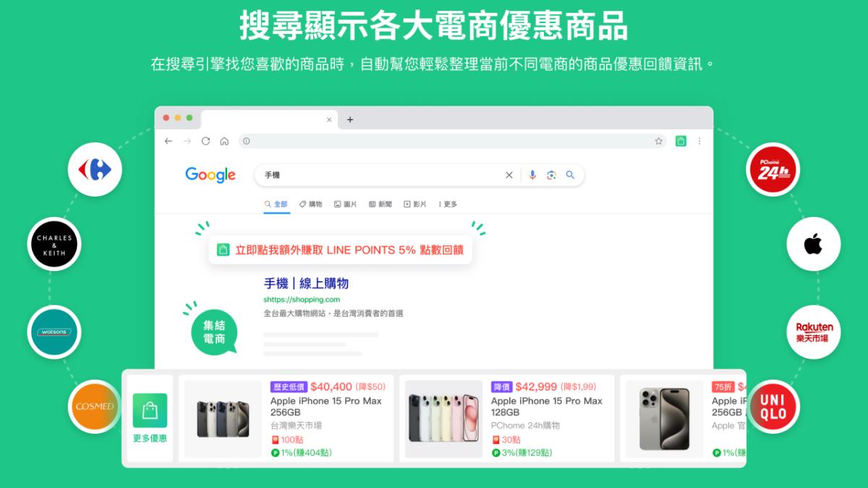Bookmark the page with the star icon
This screenshot has width=868, height=488.
coord(658,141)
